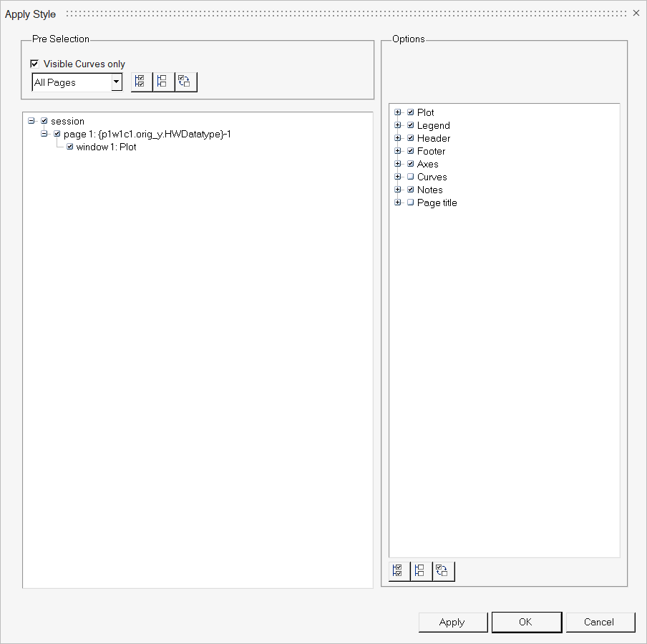Close the Apply Style dialog
647x644 pixels.
636,13
